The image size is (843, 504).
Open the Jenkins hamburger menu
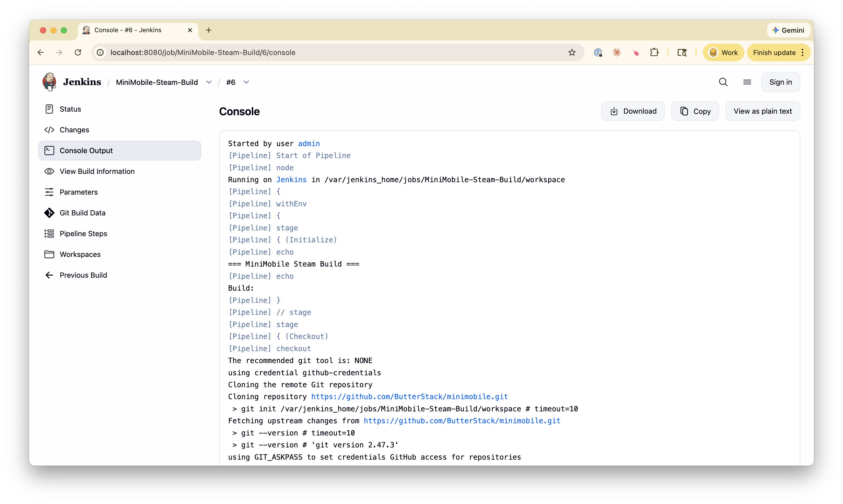(x=747, y=82)
